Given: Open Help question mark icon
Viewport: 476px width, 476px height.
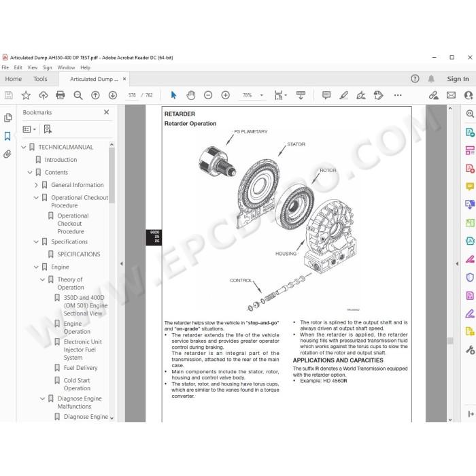Looking at the screenshot, I should pos(415,79).
